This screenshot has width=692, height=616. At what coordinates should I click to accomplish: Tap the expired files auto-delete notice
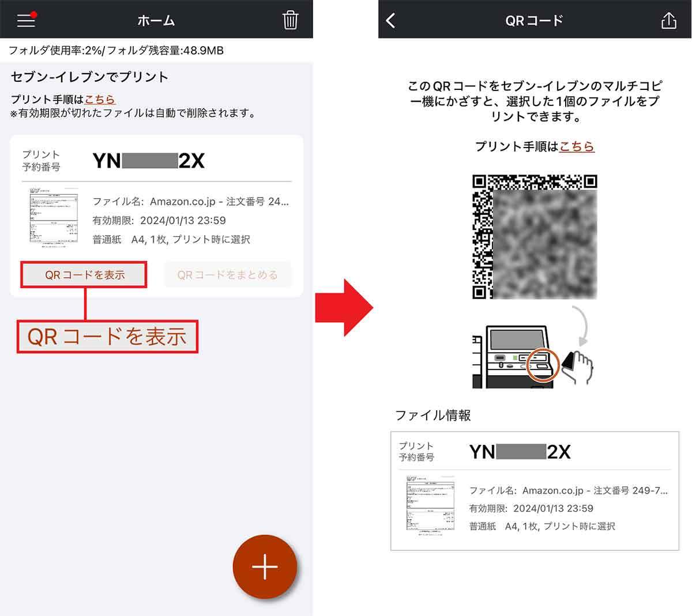(133, 114)
